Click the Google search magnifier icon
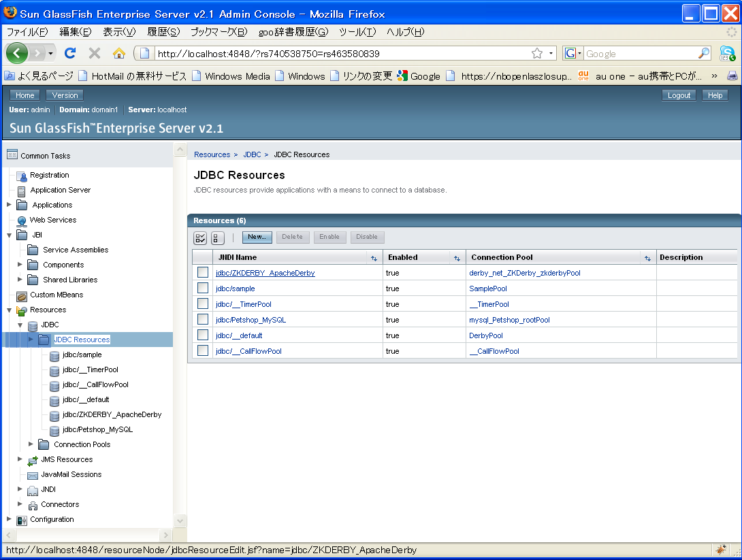Screen dimensions: 742x560 [704, 54]
